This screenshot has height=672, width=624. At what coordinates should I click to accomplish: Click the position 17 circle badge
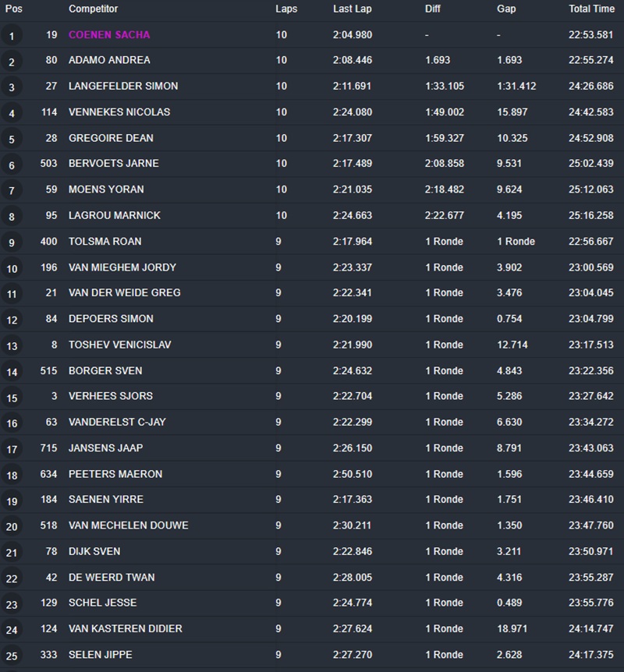pyautogui.click(x=12, y=450)
